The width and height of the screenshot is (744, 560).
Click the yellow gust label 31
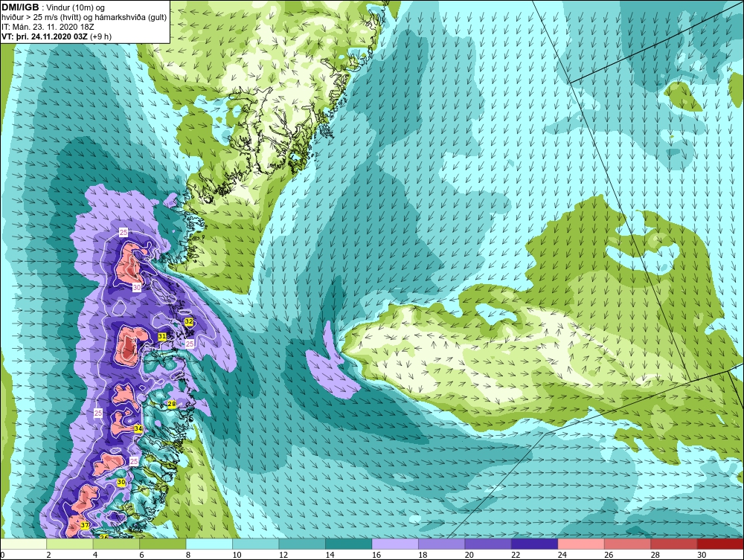(x=162, y=336)
